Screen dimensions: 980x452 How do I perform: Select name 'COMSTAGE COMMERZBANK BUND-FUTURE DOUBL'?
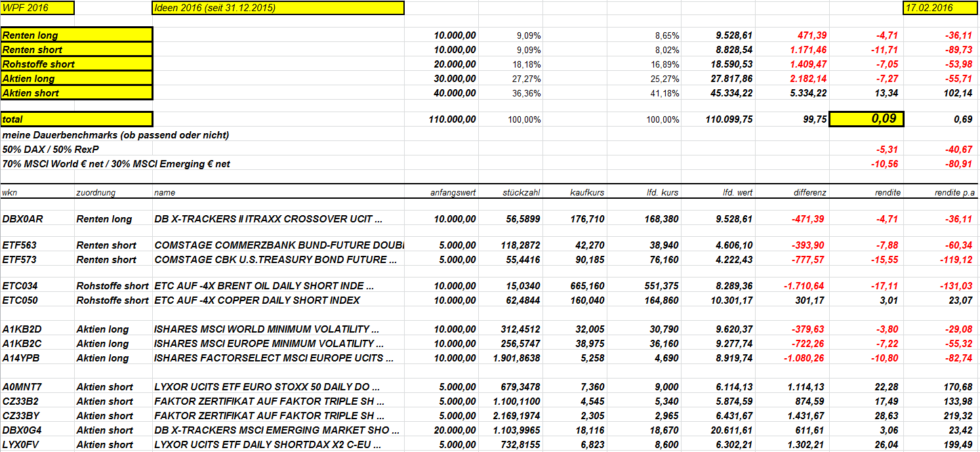point(279,245)
